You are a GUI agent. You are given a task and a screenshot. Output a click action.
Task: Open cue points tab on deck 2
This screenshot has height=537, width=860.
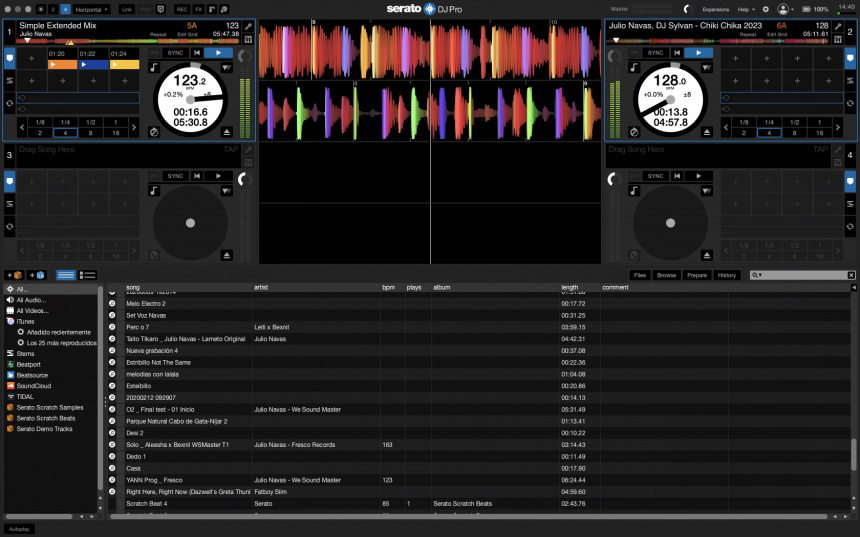click(850, 58)
